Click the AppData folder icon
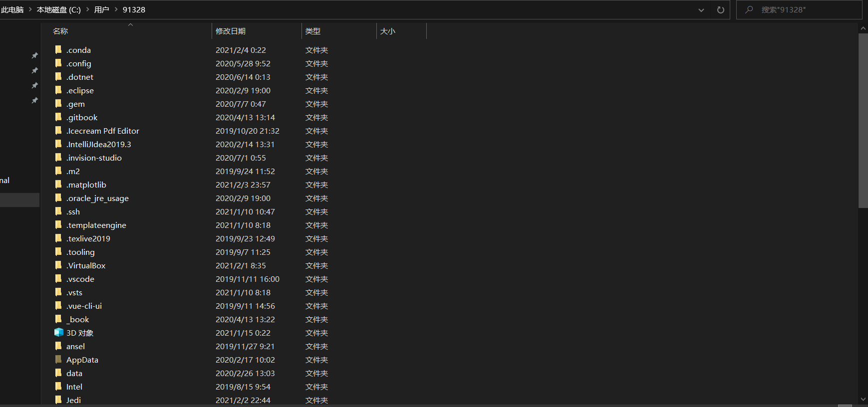 click(58, 359)
